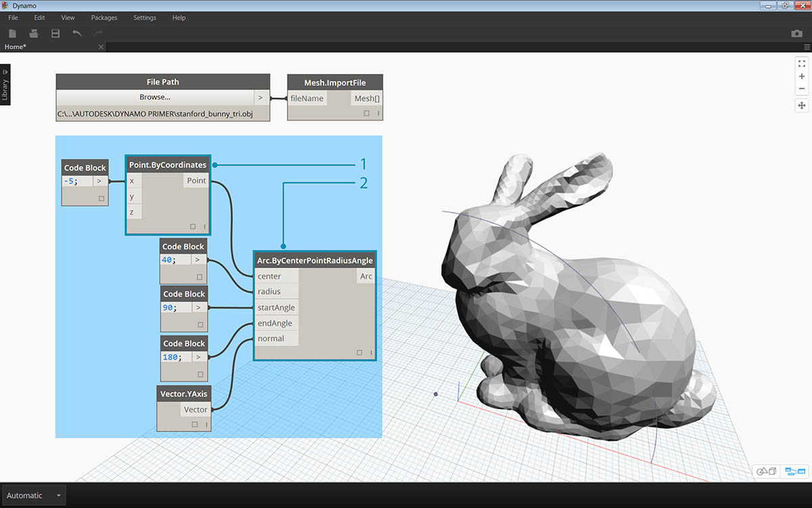Click the Open file toolbar icon

click(33, 33)
